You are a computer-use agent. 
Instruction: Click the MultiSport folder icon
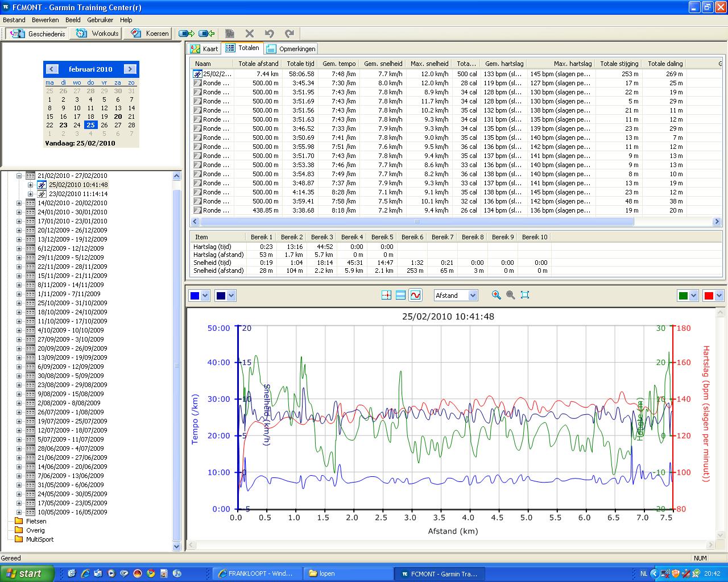click(x=19, y=539)
